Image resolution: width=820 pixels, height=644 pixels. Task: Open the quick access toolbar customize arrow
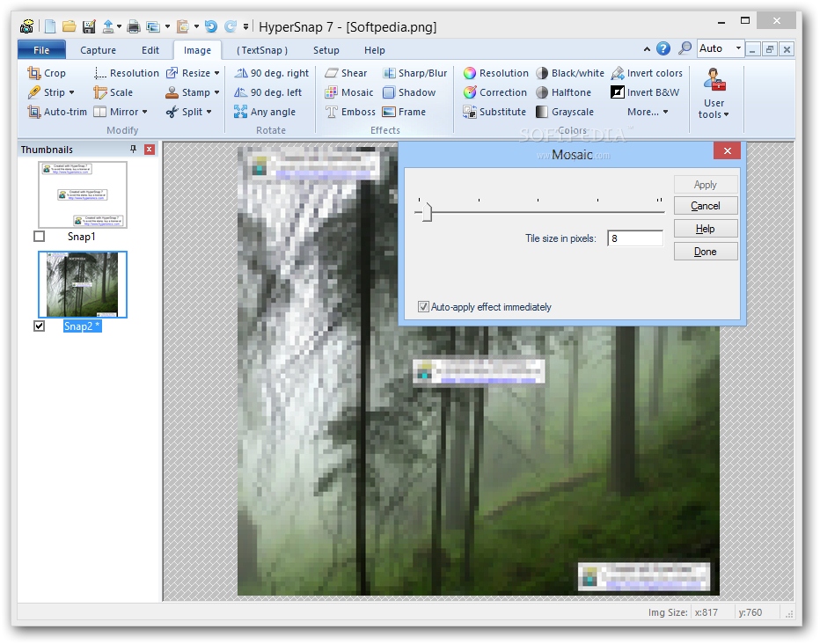coord(245,26)
